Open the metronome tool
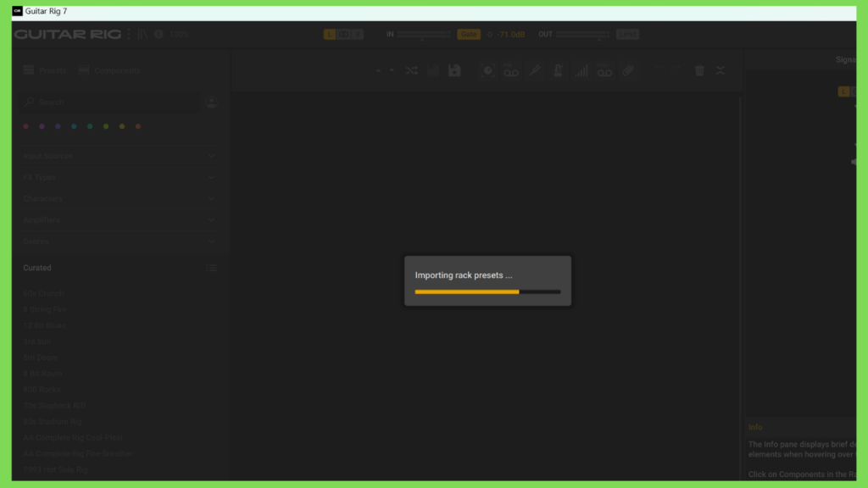The width and height of the screenshot is (868, 488). (x=558, y=71)
